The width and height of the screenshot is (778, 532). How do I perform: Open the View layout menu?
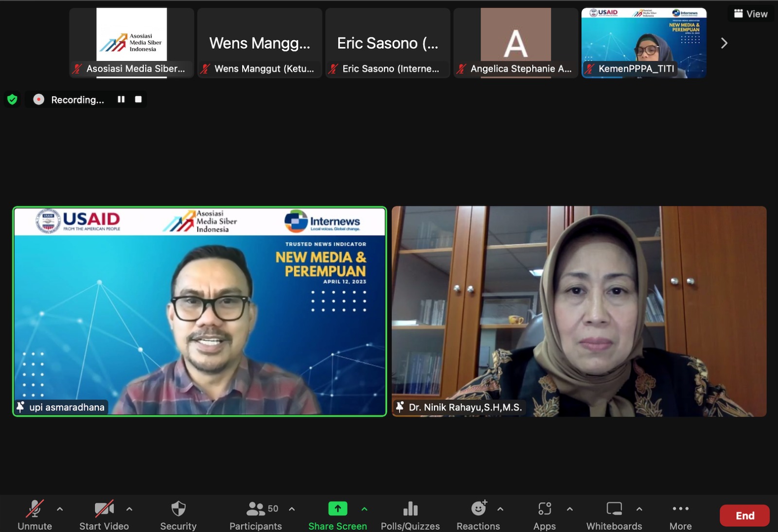click(751, 14)
